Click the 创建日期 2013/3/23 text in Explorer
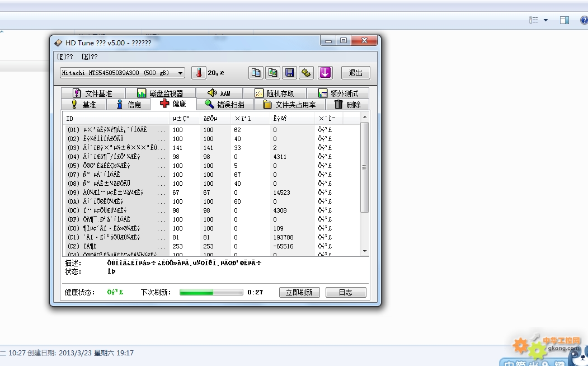588x366 pixels. pyautogui.click(x=80, y=353)
